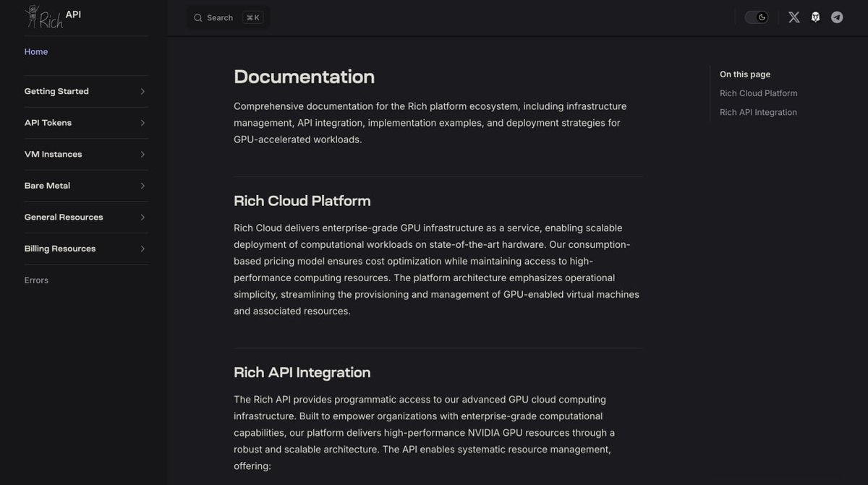
Task: Jump to Rich API Integration in page outline
Action: [758, 112]
